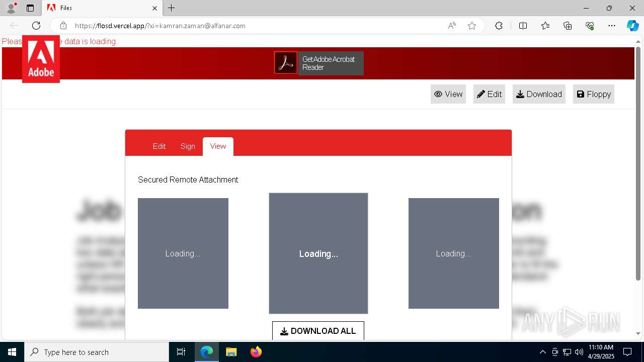
Task: Select the View tab
Action: coord(218,146)
